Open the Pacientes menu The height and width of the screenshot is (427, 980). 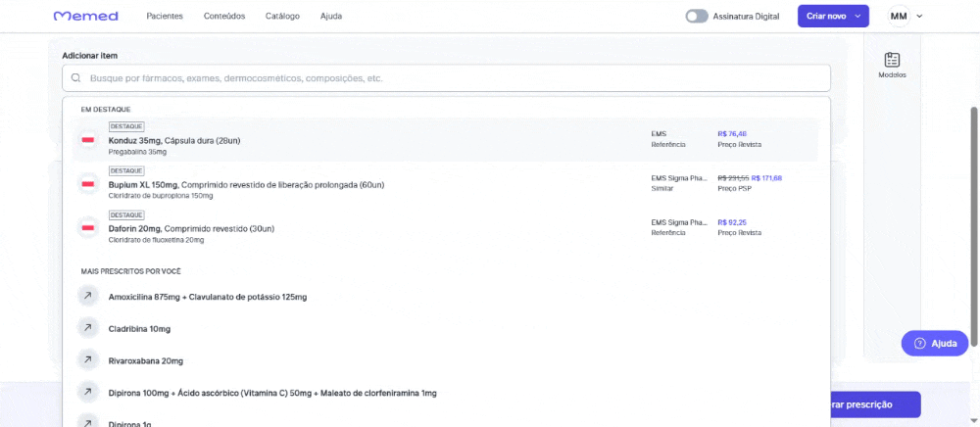(165, 17)
